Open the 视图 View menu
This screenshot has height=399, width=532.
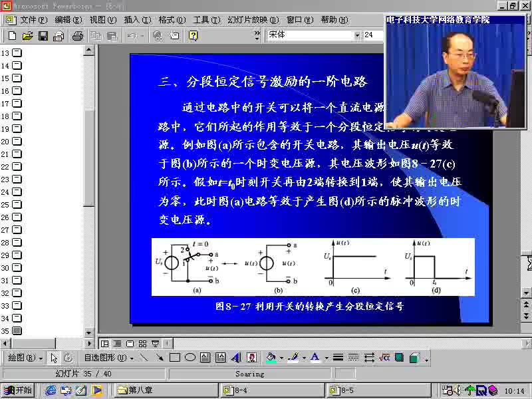pos(103,20)
